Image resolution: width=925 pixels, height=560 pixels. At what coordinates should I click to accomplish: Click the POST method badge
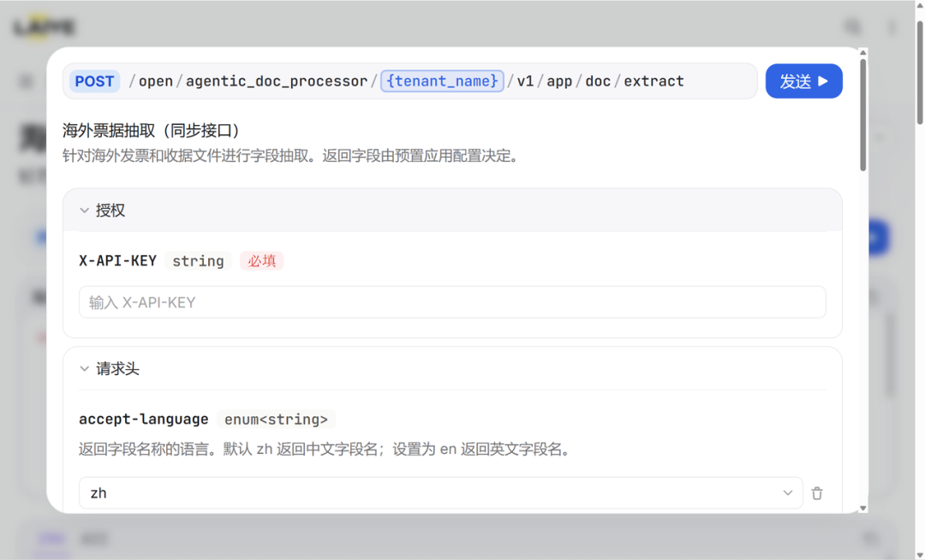pyautogui.click(x=94, y=81)
